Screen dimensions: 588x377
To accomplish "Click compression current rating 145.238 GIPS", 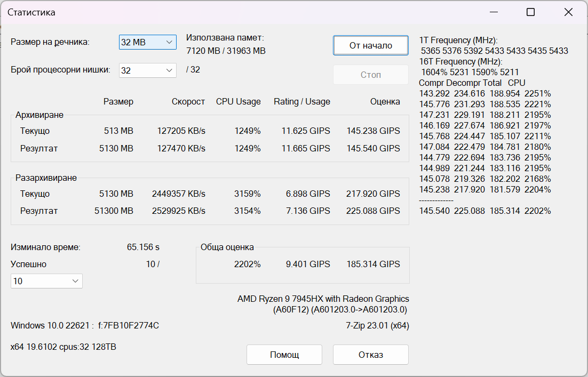I will click(x=373, y=131).
